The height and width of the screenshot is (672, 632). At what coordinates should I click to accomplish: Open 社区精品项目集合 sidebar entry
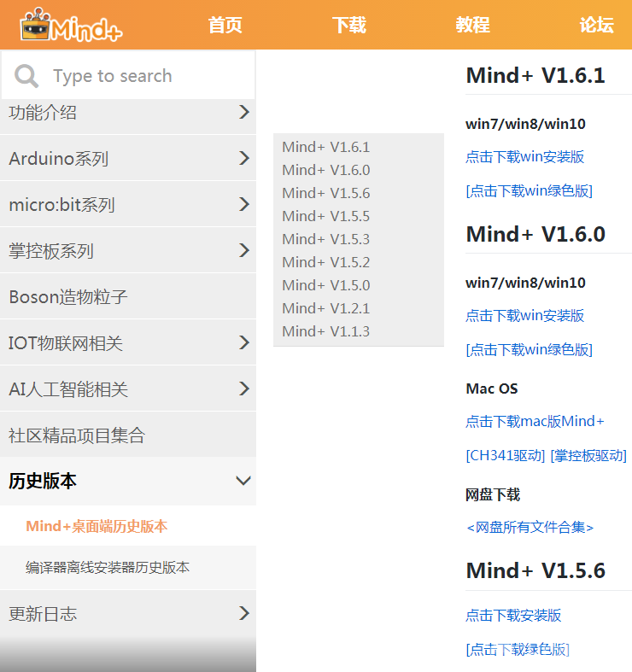point(128,435)
